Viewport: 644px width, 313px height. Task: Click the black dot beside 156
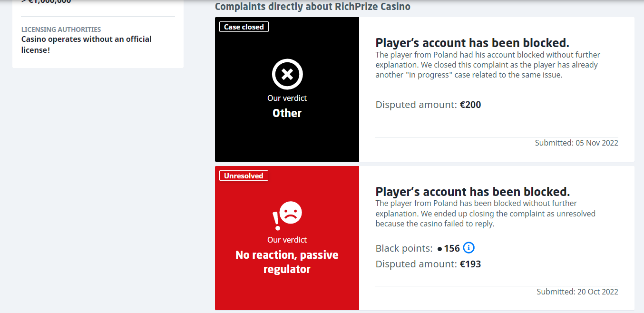tap(439, 249)
